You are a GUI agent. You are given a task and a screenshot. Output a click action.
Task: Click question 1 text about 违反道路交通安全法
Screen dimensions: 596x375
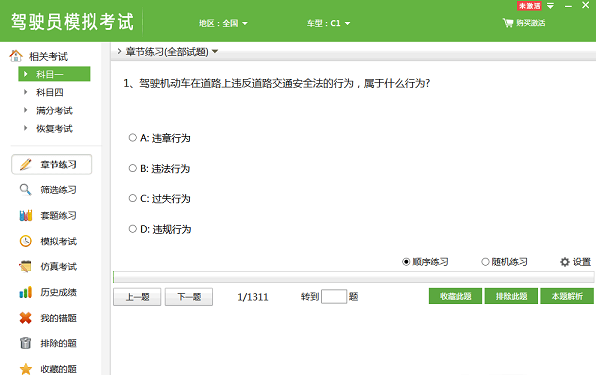(x=277, y=83)
